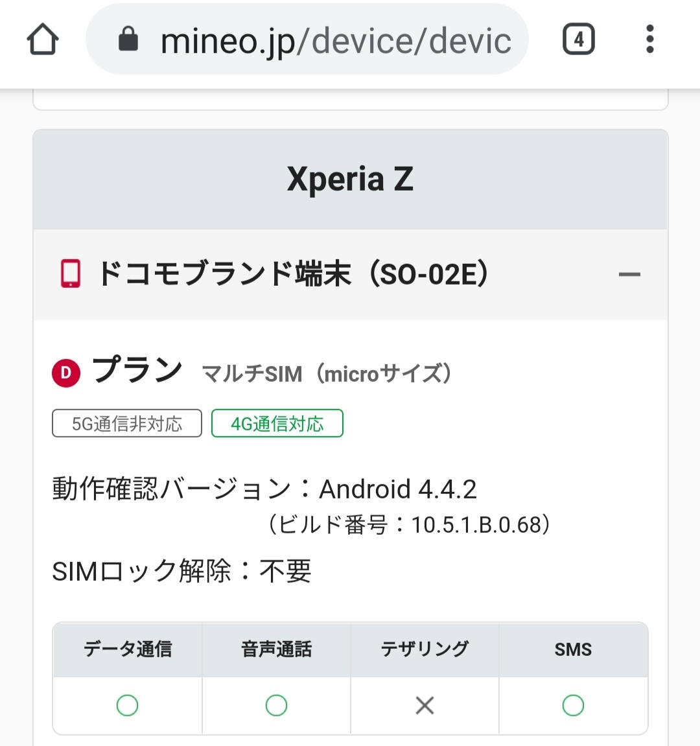This screenshot has height=746, width=700.
Task: Tap the Xperia Z title heading
Action: [350, 180]
